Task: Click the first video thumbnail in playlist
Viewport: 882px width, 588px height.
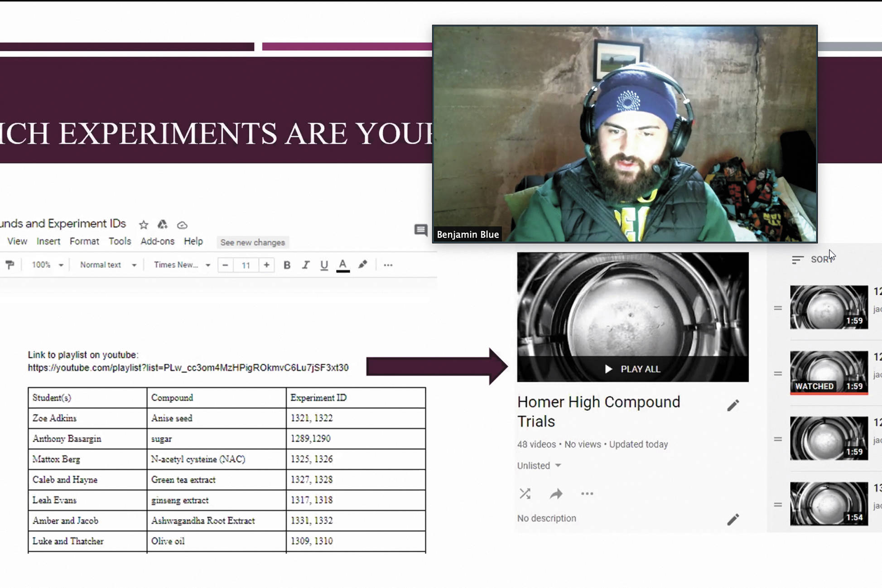Action: (x=828, y=307)
